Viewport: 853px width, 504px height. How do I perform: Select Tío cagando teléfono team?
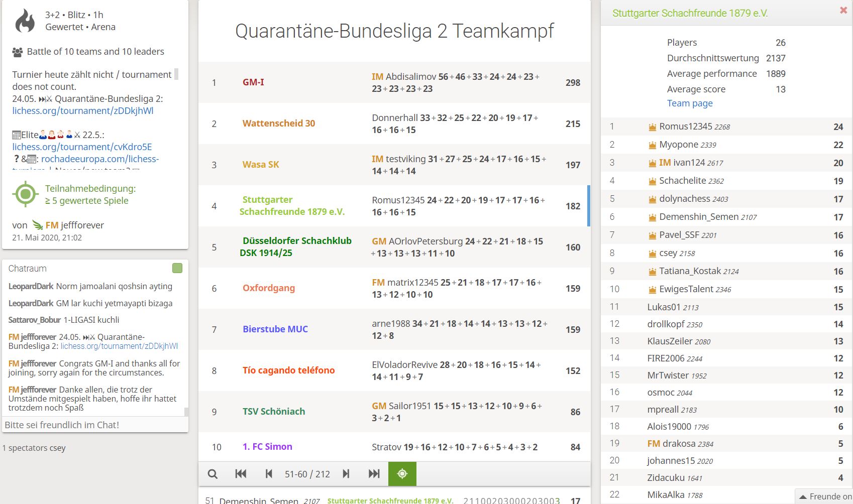click(x=394, y=371)
